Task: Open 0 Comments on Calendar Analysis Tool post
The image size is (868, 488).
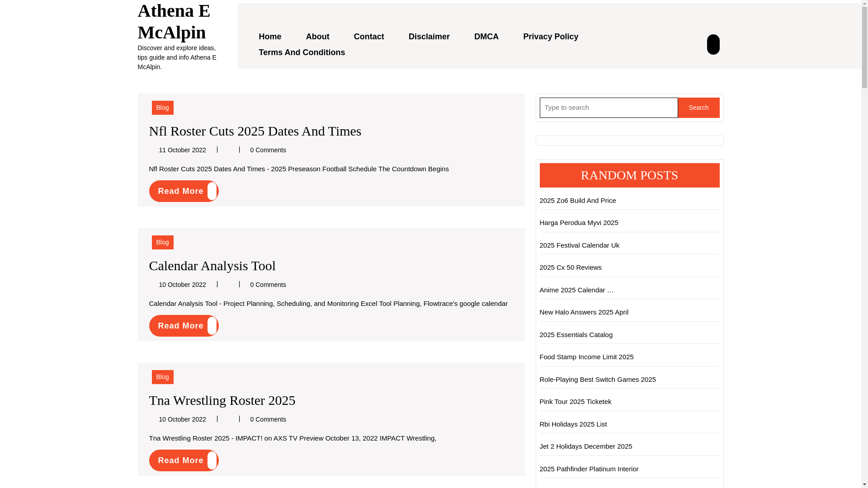Action: 268,285
